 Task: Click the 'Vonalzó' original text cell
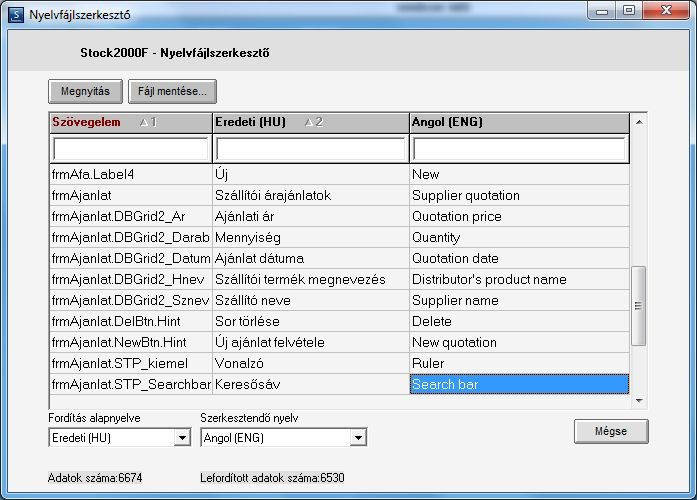click(311, 364)
